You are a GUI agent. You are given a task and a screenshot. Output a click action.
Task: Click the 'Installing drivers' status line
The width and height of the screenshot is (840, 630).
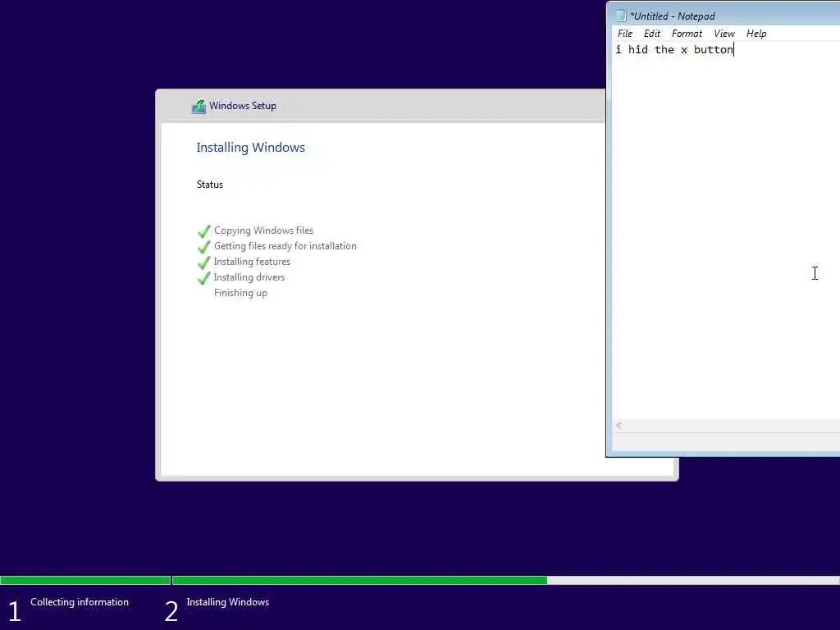(x=249, y=277)
